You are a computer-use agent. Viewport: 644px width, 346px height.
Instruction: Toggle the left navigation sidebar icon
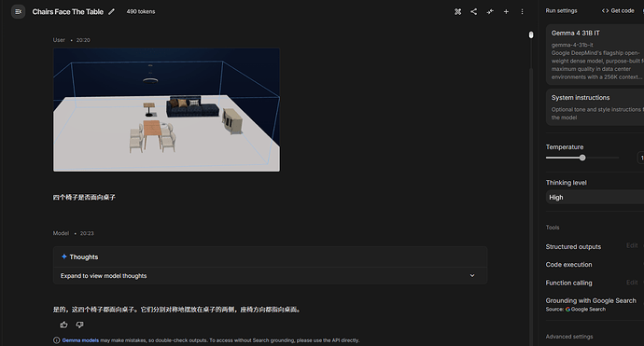click(x=18, y=11)
